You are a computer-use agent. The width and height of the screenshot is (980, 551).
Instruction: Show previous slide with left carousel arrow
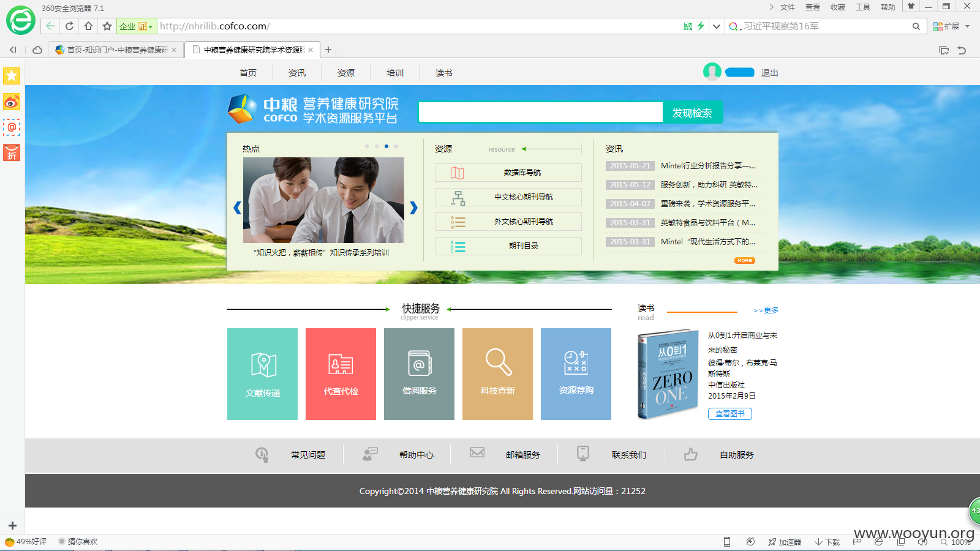[237, 208]
